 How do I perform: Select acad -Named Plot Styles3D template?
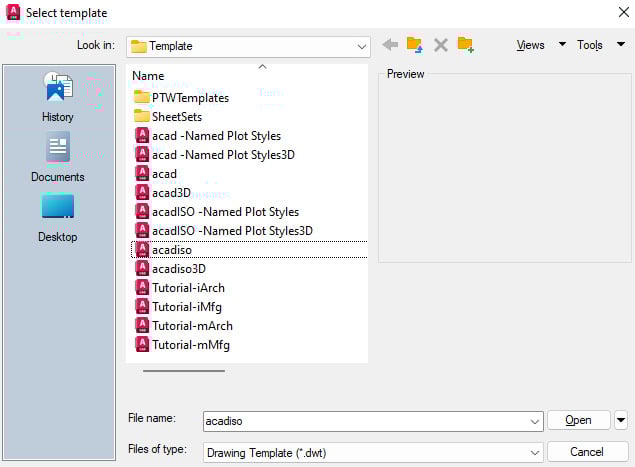tap(223, 155)
